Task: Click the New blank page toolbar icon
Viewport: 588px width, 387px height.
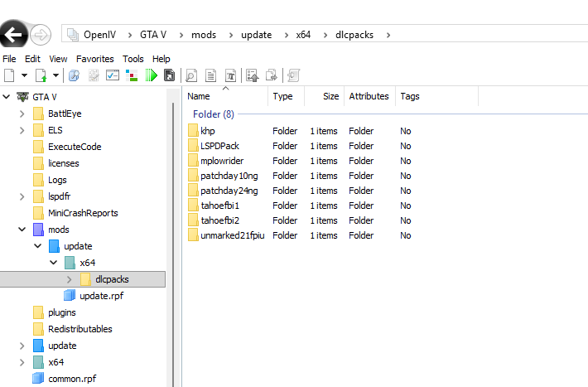Action: coord(9,75)
